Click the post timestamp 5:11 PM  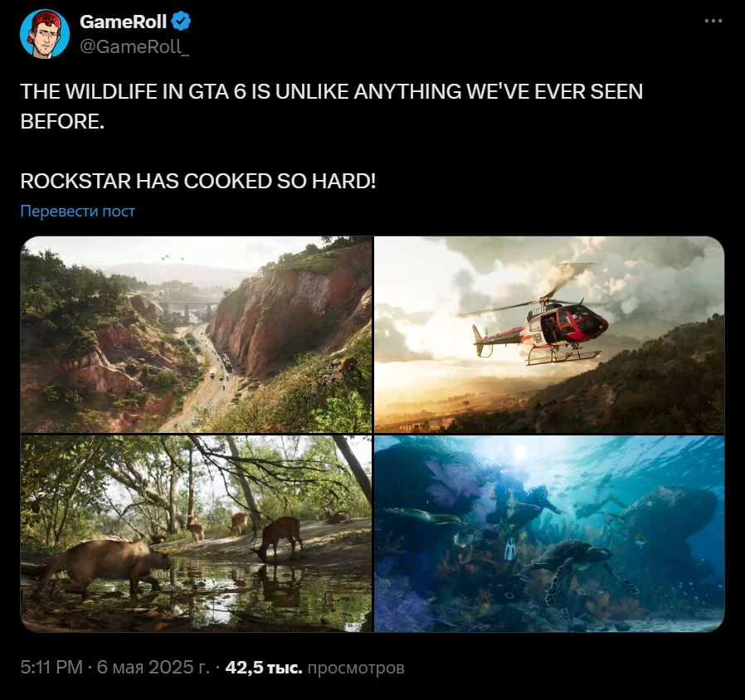51,667
